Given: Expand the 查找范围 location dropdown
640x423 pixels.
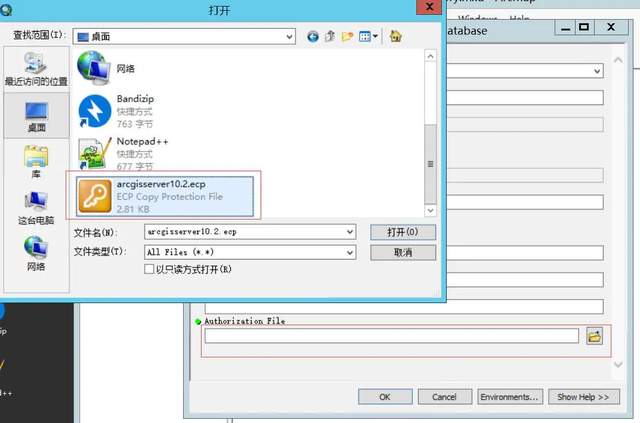Looking at the screenshot, I should pos(289,37).
